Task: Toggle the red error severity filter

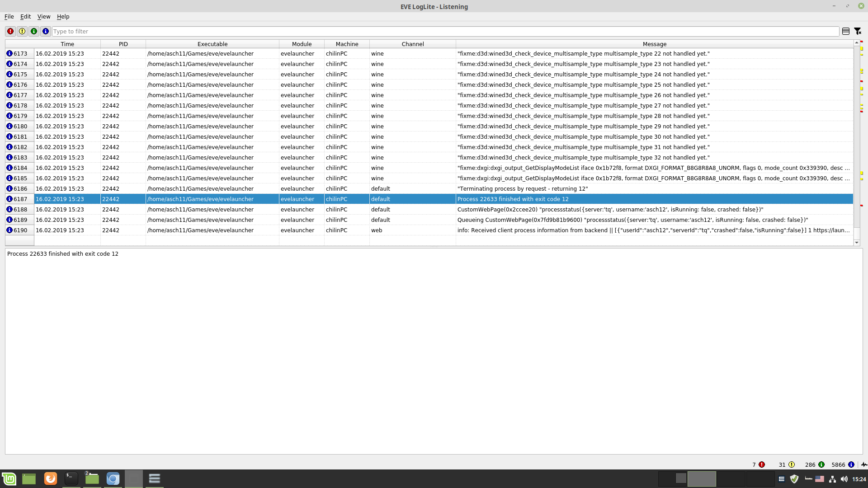Action: (10, 31)
